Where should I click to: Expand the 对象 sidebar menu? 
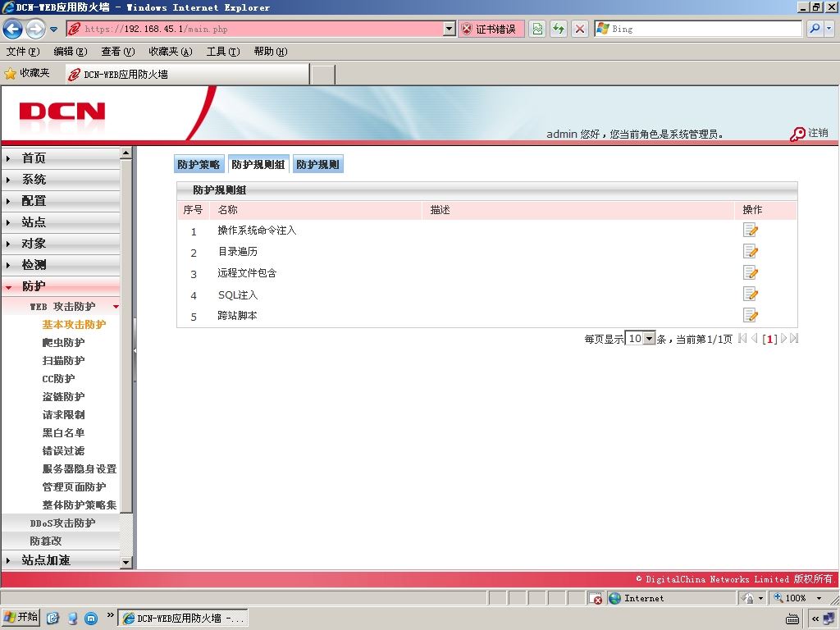60,244
